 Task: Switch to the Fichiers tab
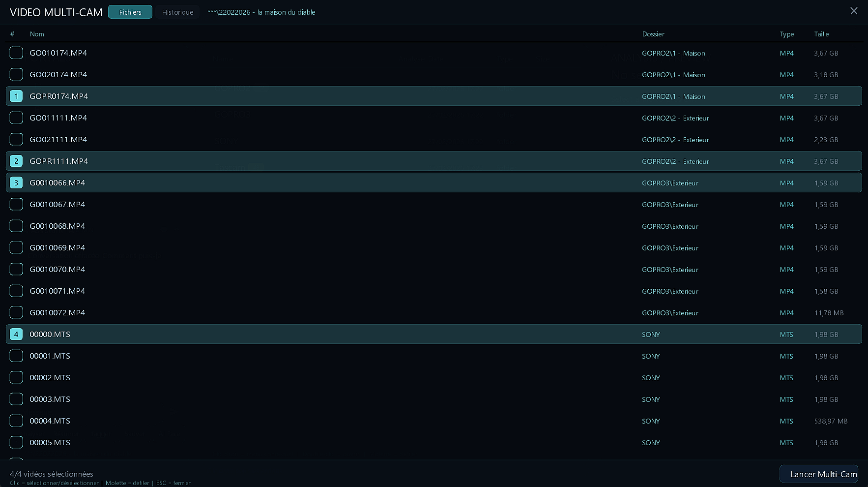130,12
